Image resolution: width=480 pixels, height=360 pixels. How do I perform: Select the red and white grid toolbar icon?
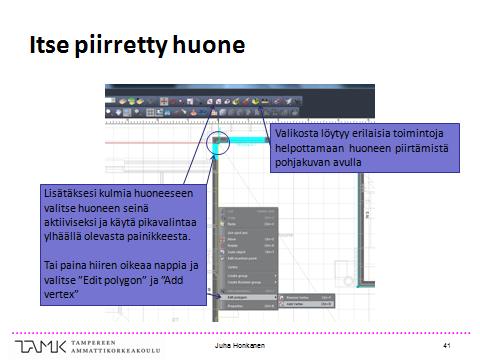[164, 101]
